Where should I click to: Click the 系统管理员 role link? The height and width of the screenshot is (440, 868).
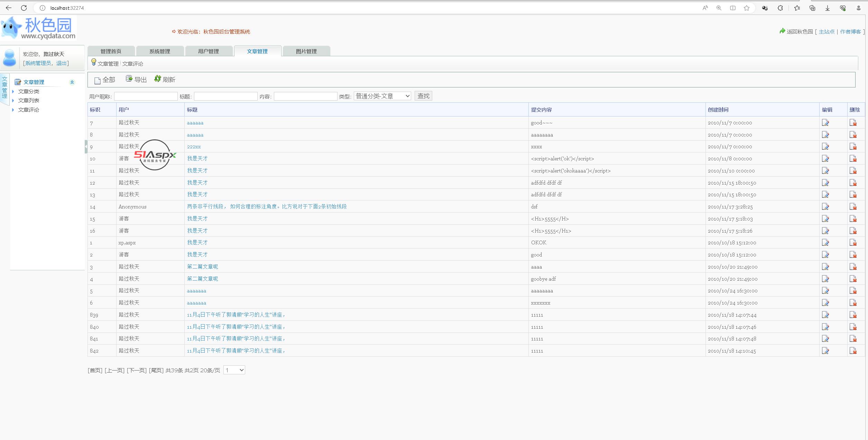point(38,63)
